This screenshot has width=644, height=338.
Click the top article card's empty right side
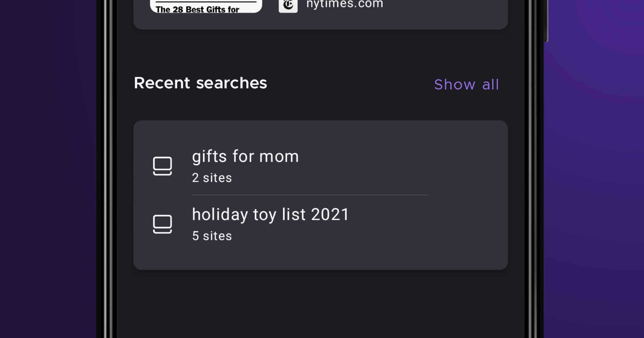456,13
